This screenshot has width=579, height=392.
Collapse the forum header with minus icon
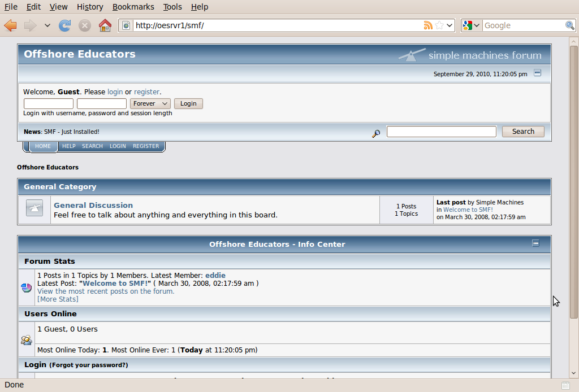(x=537, y=73)
